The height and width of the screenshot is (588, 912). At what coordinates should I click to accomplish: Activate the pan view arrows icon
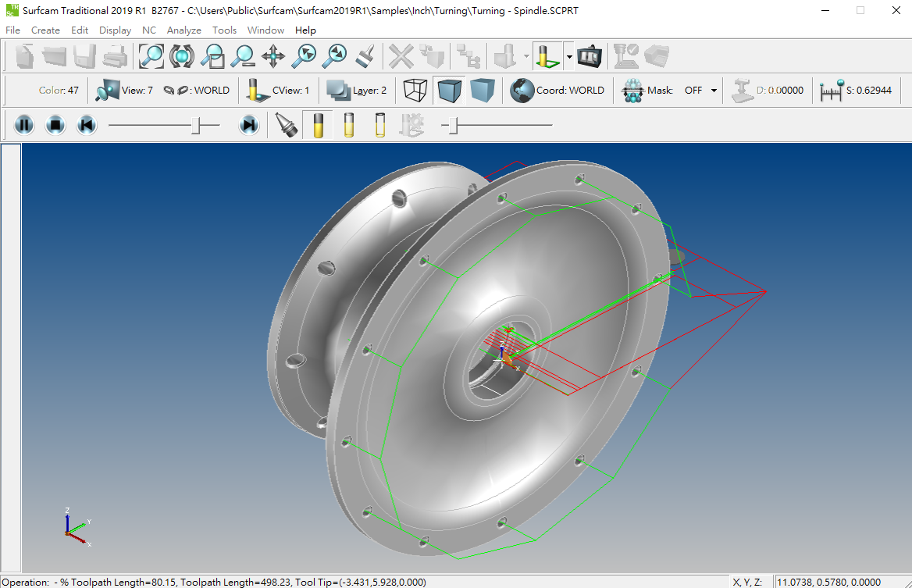(273, 56)
